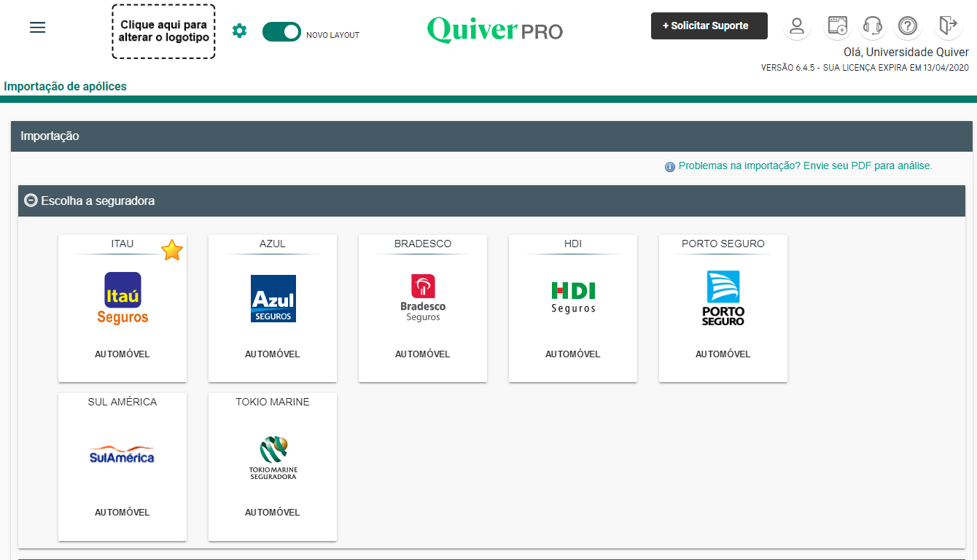Toggle the Novo Layout switch
977x560 pixels.
(x=281, y=31)
